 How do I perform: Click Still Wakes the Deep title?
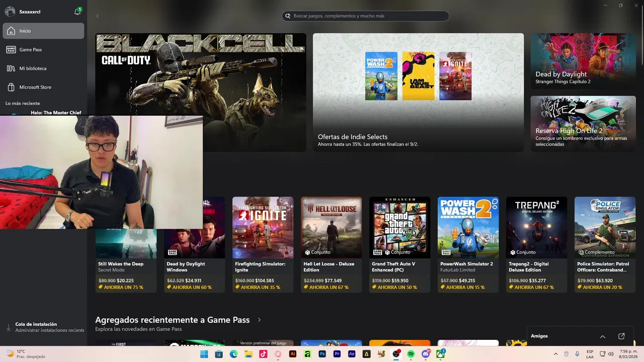[x=121, y=264]
